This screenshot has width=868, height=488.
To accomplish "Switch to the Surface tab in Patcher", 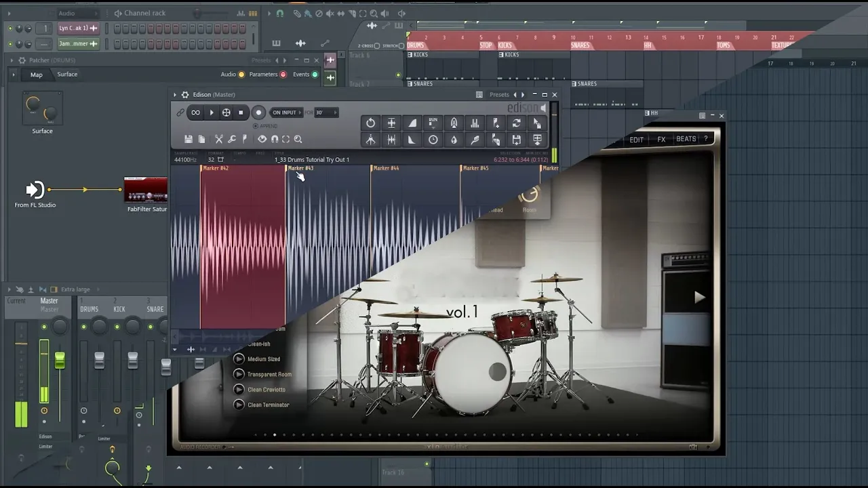I will [x=67, y=75].
